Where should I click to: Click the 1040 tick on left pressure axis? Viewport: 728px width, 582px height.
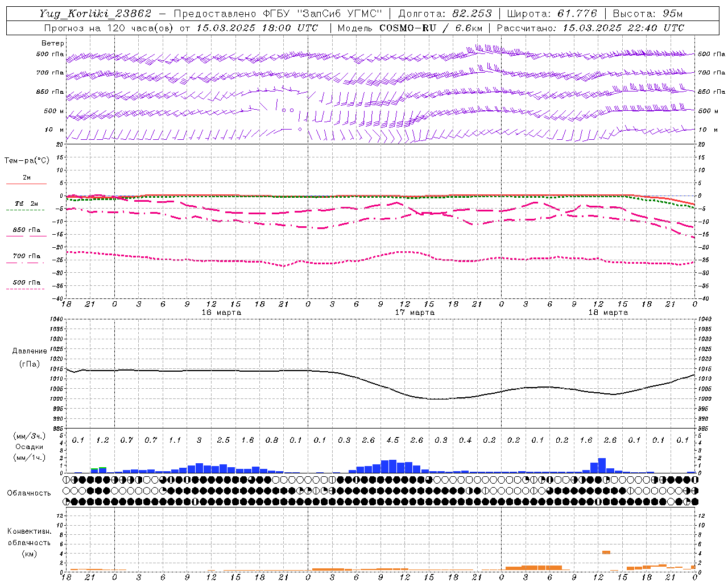tap(56, 319)
